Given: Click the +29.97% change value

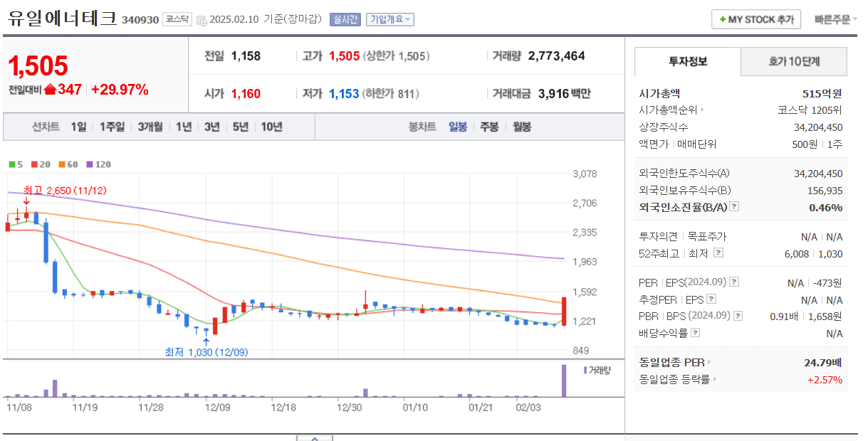Looking at the screenshot, I should click(120, 90).
